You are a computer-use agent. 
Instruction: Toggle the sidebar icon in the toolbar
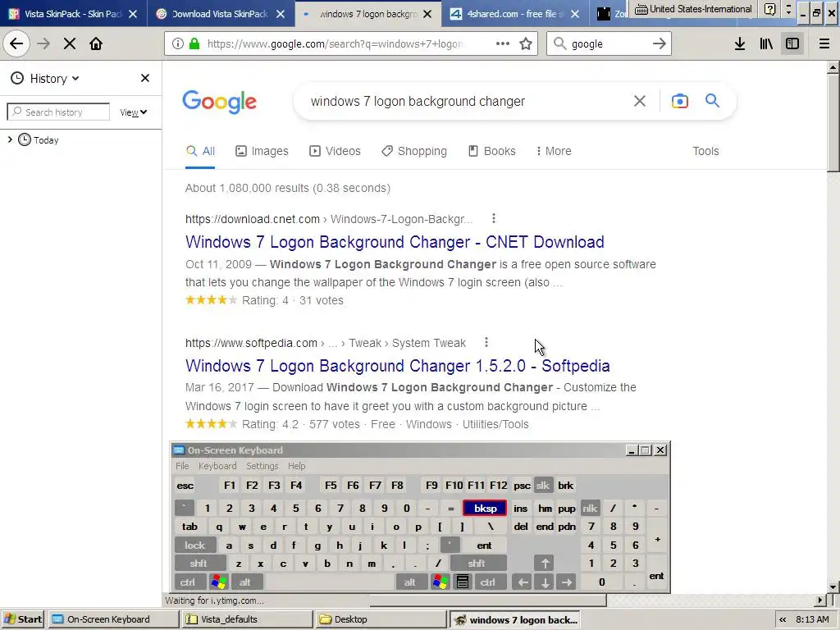point(792,44)
